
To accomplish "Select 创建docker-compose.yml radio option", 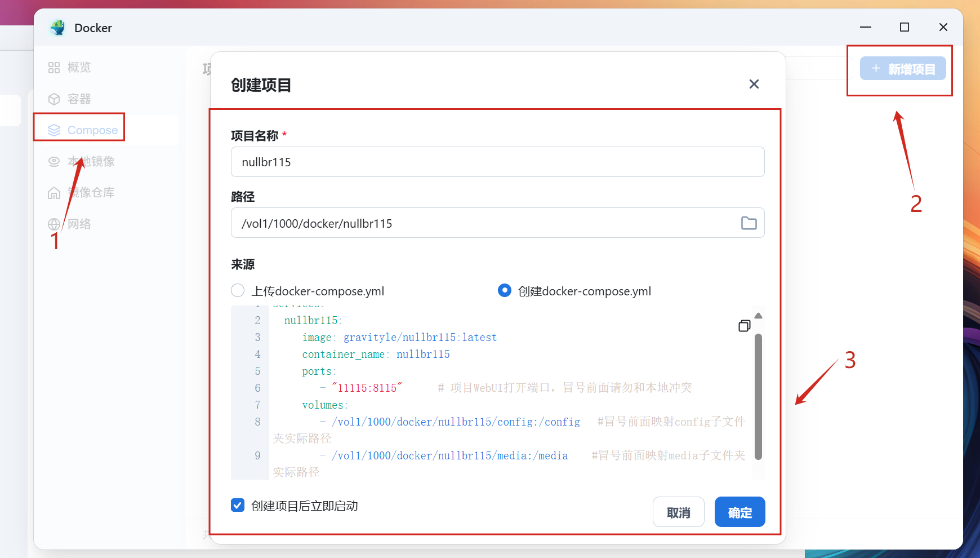I will [505, 290].
